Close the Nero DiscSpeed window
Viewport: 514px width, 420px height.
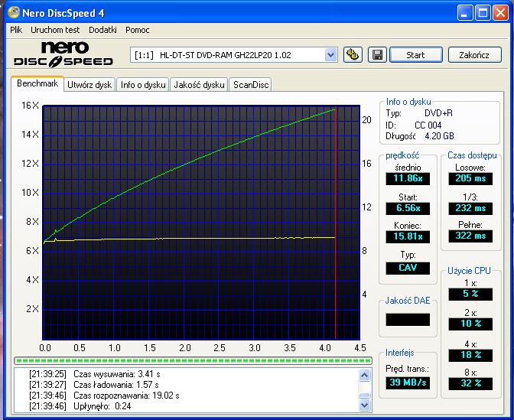(500, 13)
